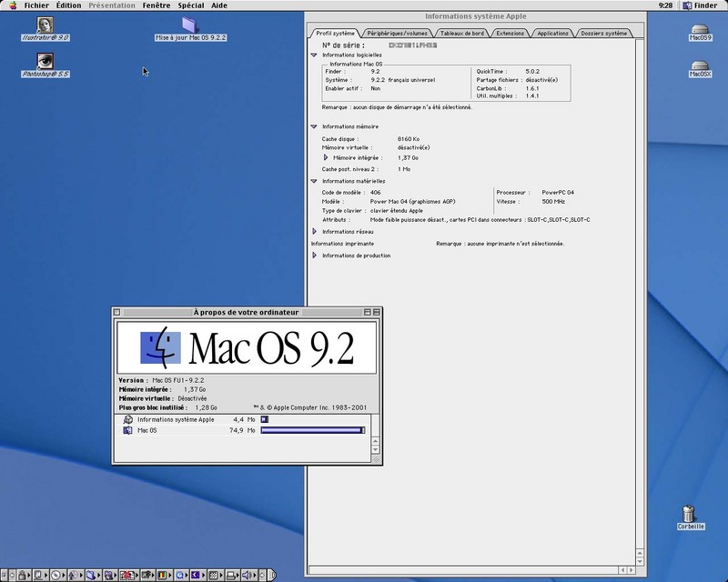728x582 pixels.
Task: Click the processor value "PowerPC G4"
Action: pos(558,192)
